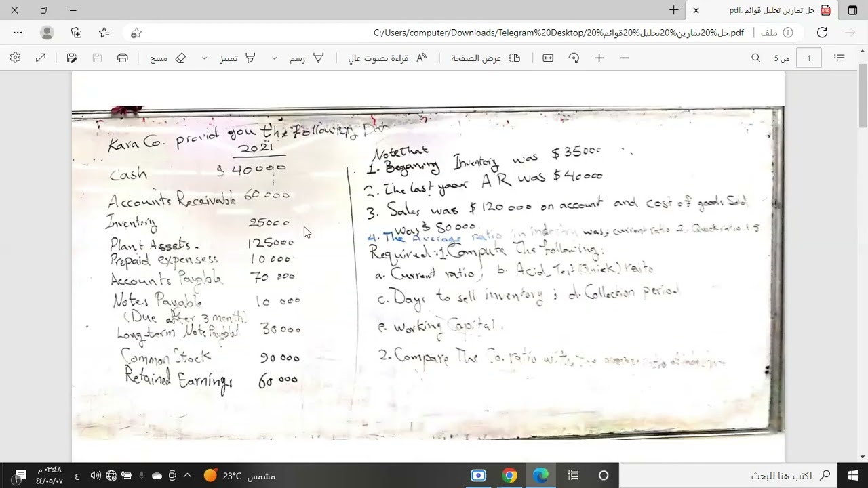Select the Erase (مسح) tool

pos(168,58)
